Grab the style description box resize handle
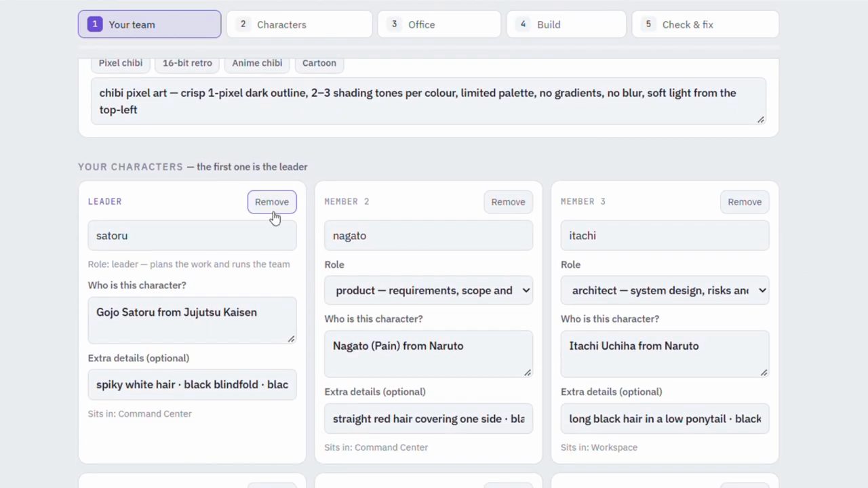This screenshot has height=488, width=868. (x=761, y=120)
